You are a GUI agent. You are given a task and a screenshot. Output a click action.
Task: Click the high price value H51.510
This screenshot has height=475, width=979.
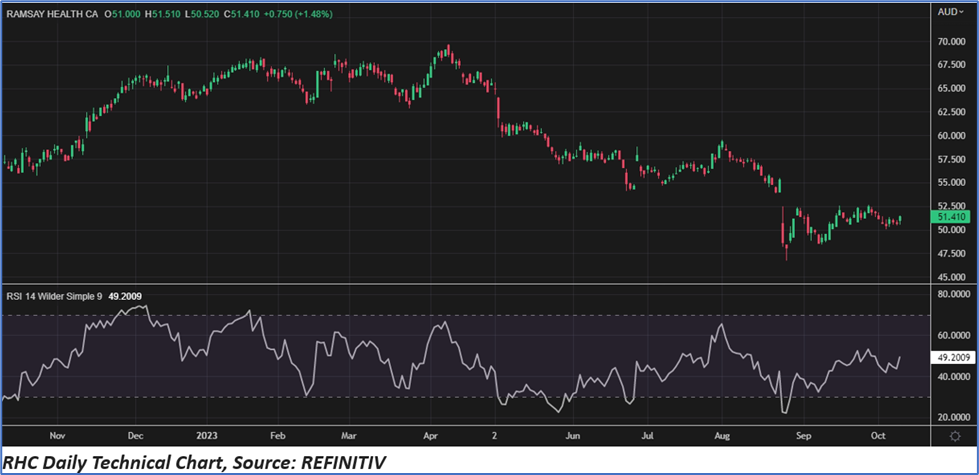[164, 13]
